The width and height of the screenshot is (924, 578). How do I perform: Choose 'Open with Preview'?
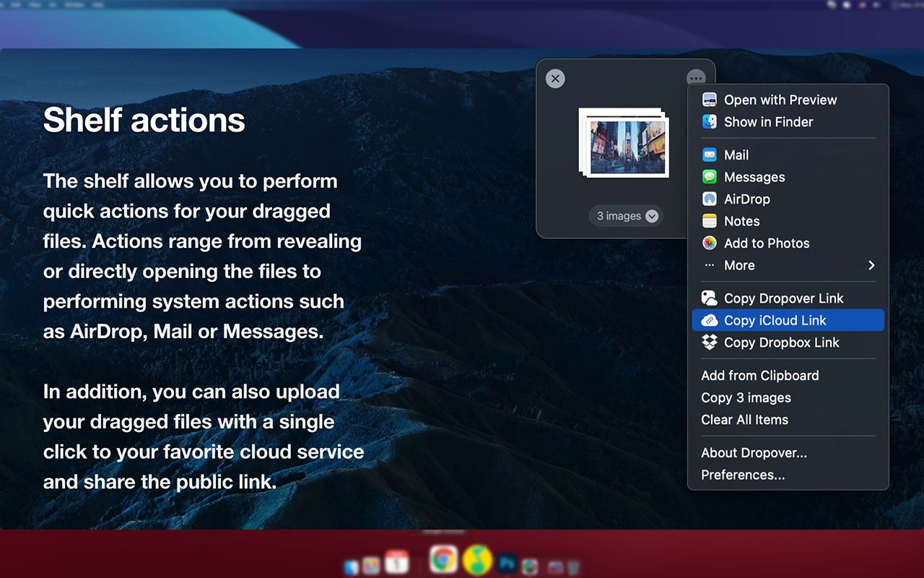click(x=788, y=100)
